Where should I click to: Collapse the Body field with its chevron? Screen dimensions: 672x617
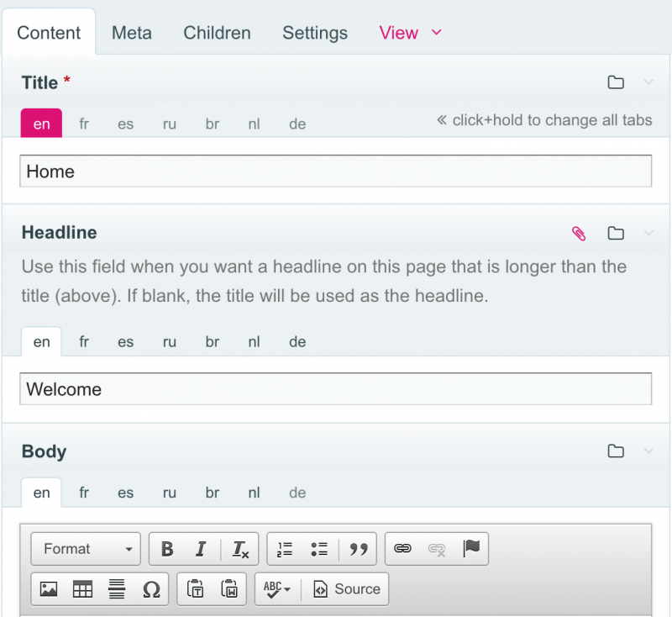click(648, 451)
